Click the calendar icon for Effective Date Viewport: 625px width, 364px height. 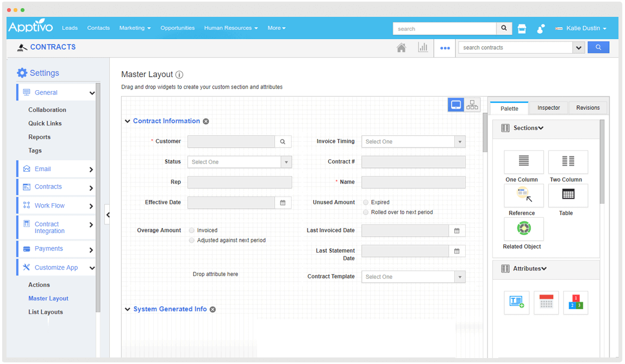click(283, 203)
